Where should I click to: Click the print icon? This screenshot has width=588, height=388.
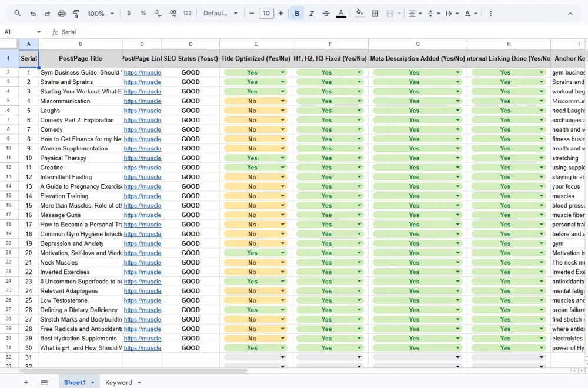[62, 14]
